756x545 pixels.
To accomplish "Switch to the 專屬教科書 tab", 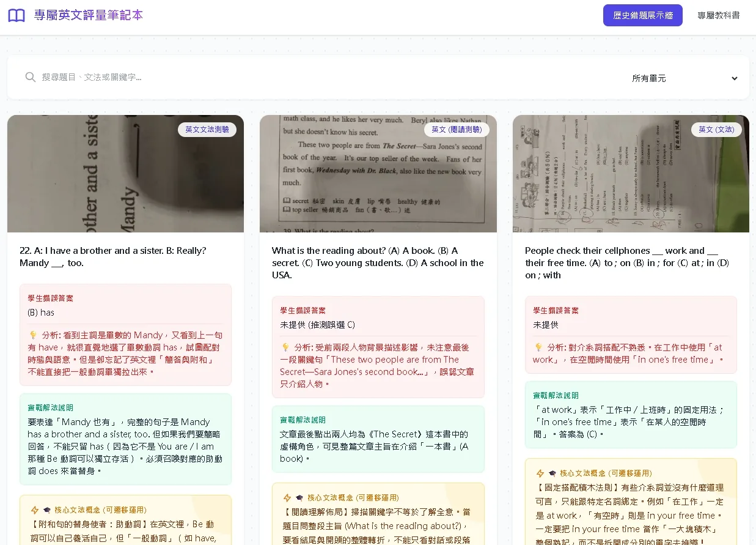I will 719,15.
